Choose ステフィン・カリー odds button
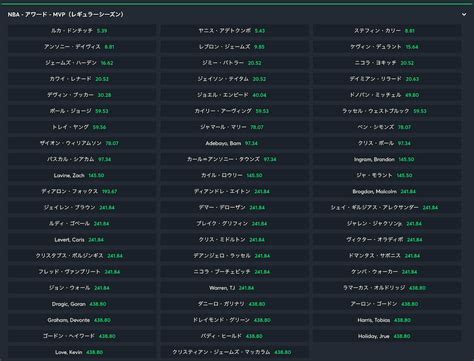Screen dimensions: 474x361 [x=387, y=30]
